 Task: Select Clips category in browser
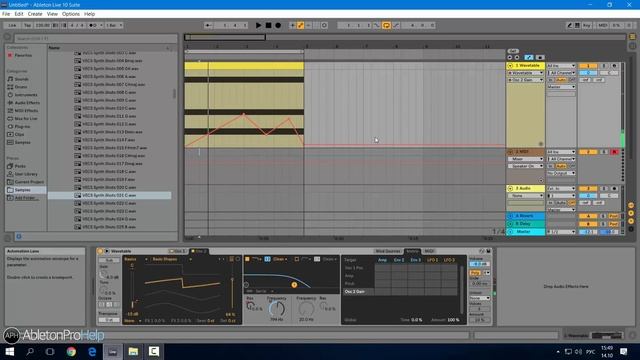coord(20,134)
